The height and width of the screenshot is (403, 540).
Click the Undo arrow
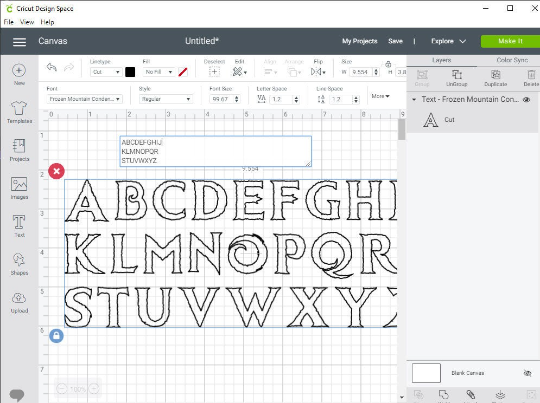coord(52,67)
